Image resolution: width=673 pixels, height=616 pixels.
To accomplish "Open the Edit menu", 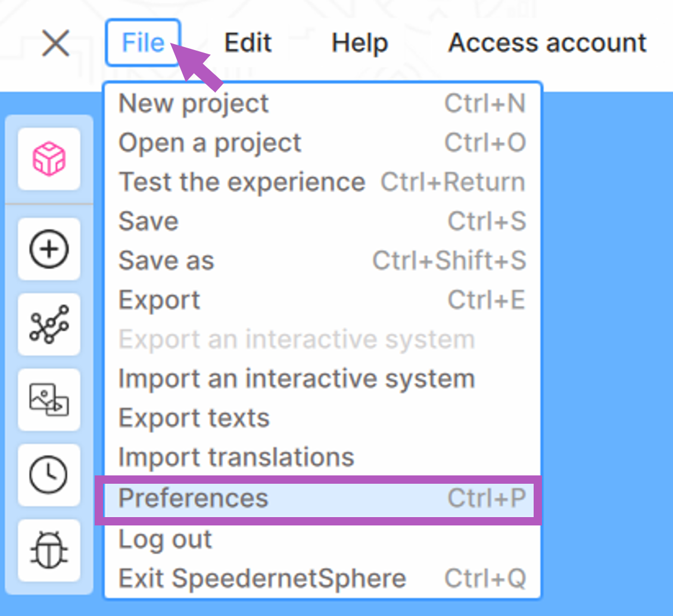I will [x=248, y=43].
